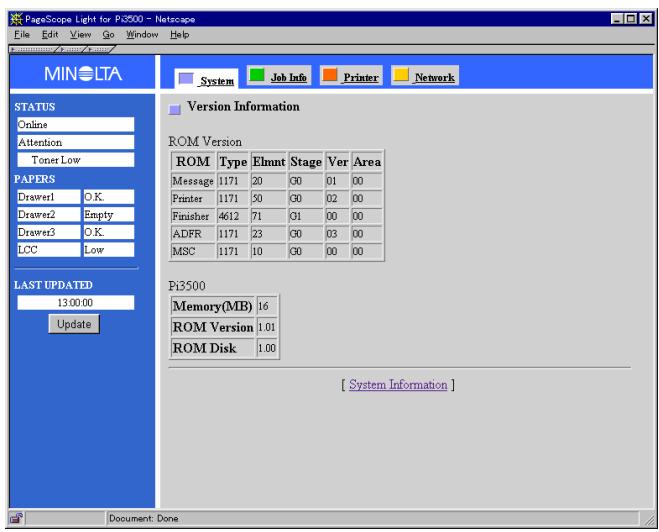The height and width of the screenshot is (532, 659).
Task: Select the Drawer2 Empty status cell
Action: [x=109, y=214]
